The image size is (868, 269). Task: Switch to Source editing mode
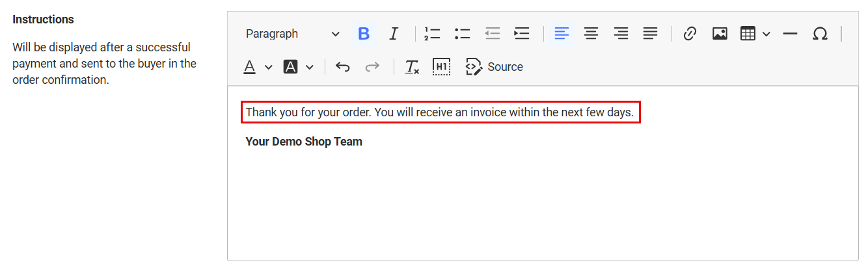click(x=495, y=67)
